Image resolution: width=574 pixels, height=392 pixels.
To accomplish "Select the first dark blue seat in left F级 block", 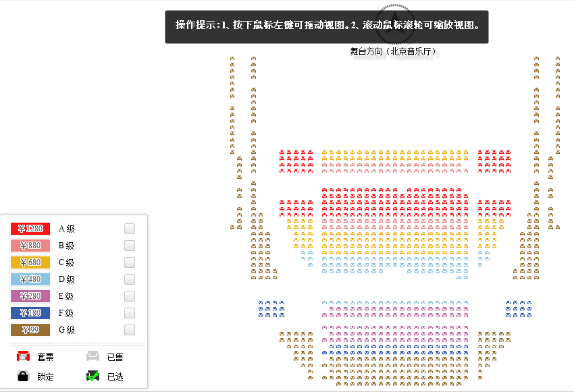I will 261,303.
